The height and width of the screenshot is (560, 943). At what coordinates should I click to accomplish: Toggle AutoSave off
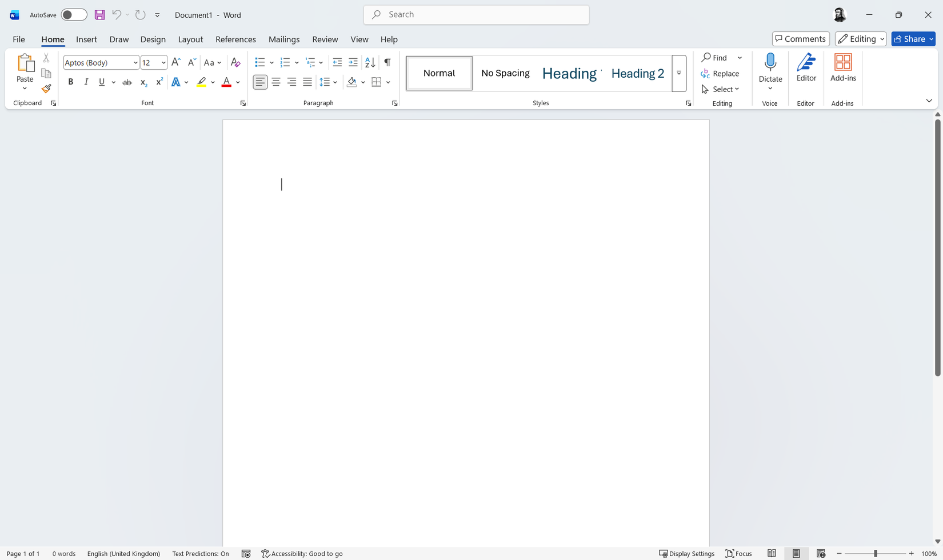[74, 14]
